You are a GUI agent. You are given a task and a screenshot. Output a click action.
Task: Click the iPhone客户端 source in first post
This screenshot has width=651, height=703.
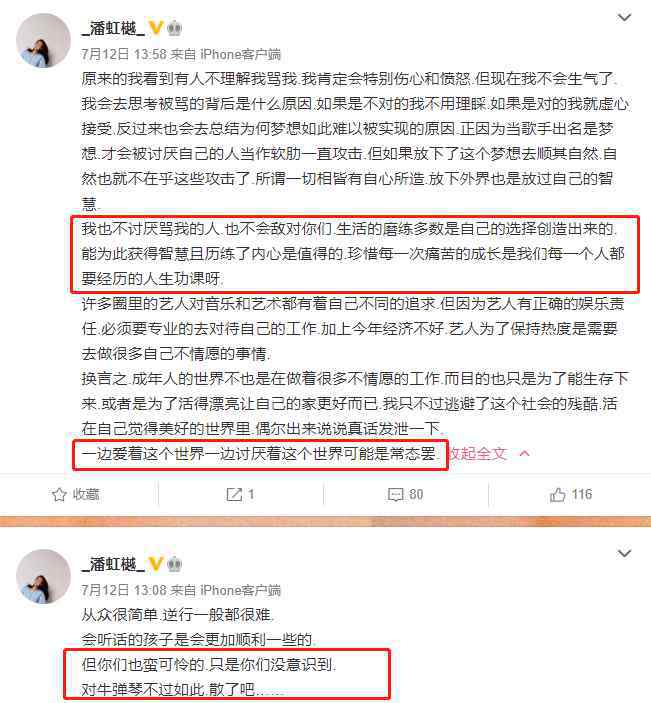pyautogui.click(x=240, y=54)
